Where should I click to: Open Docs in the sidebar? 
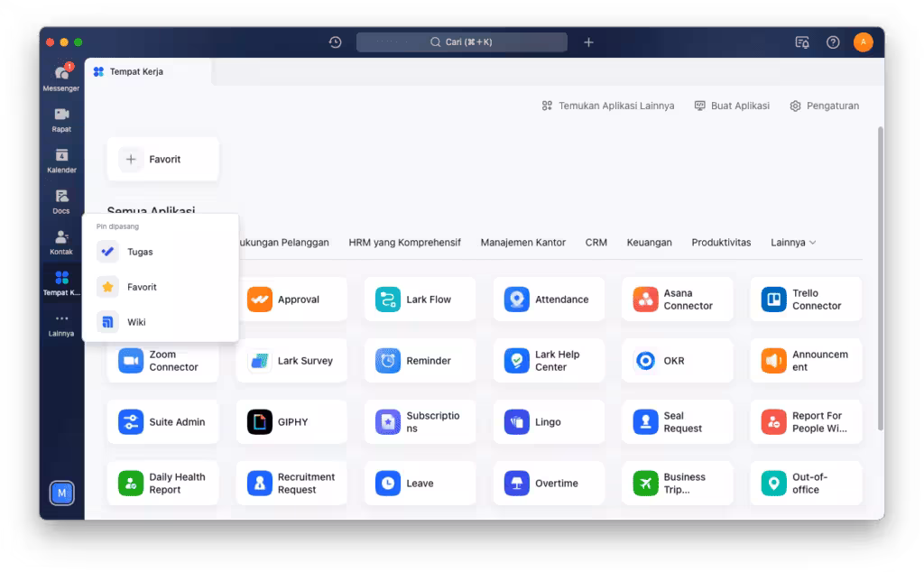(61, 201)
